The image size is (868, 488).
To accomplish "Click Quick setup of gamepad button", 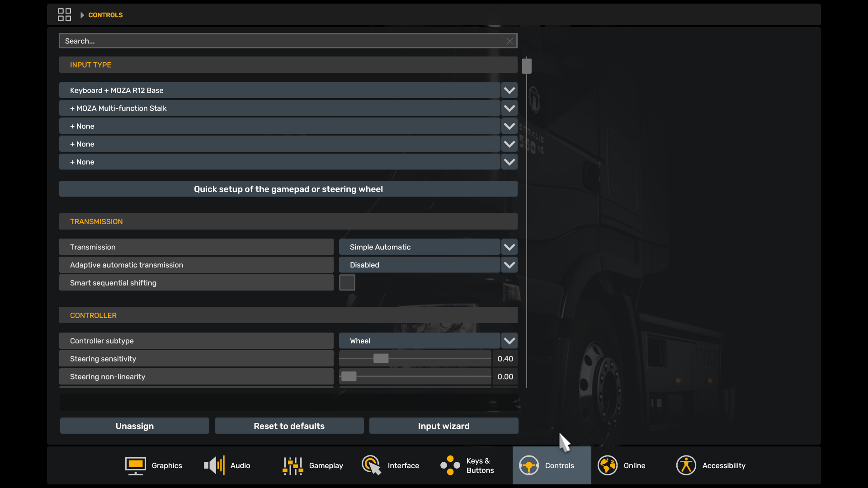I will click(288, 189).
